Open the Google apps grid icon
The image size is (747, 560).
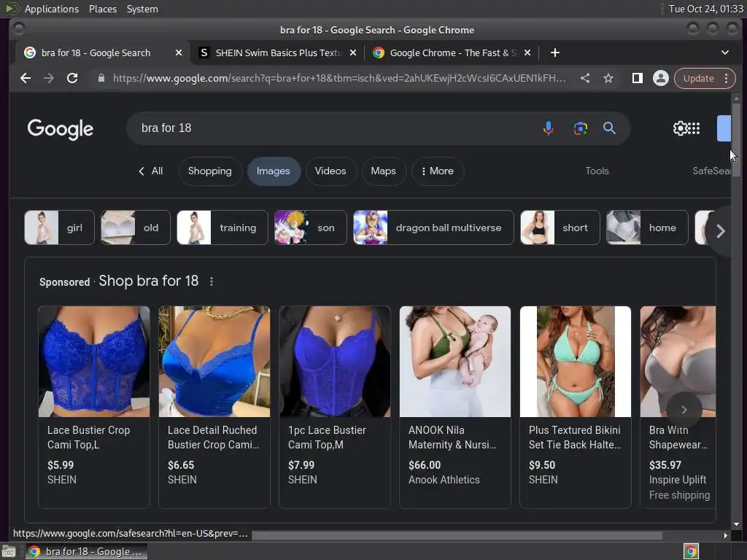[x=694, y=128]
